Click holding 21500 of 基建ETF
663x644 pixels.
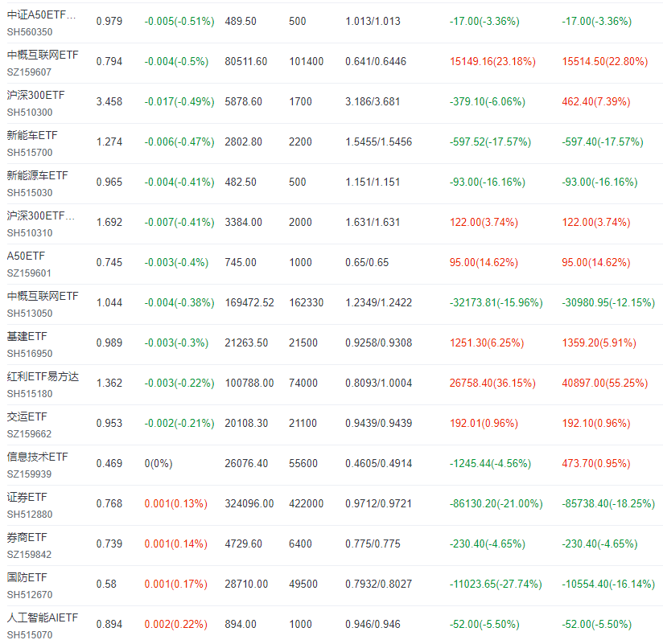click(303, 343)
